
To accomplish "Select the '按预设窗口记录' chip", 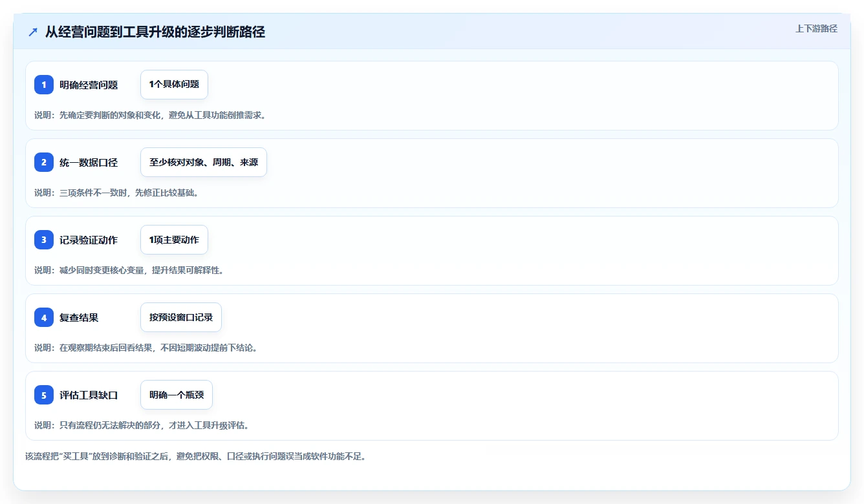I will click(x=181, y=317).
